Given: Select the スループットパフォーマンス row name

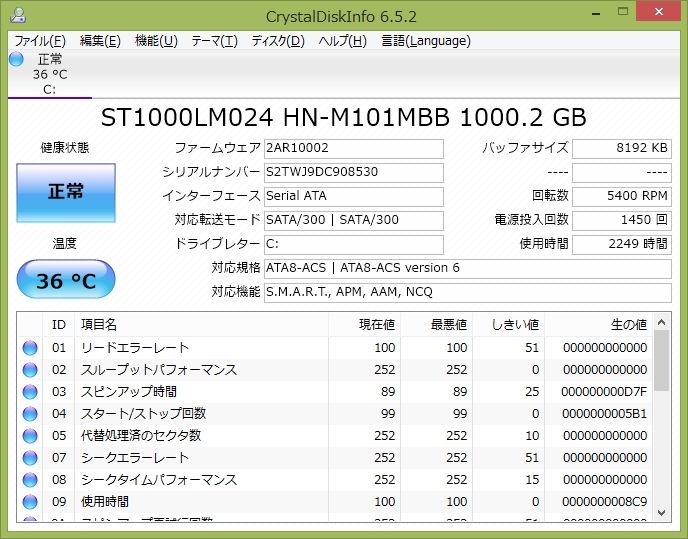Looking at the screenshot, I should point(159,370).
